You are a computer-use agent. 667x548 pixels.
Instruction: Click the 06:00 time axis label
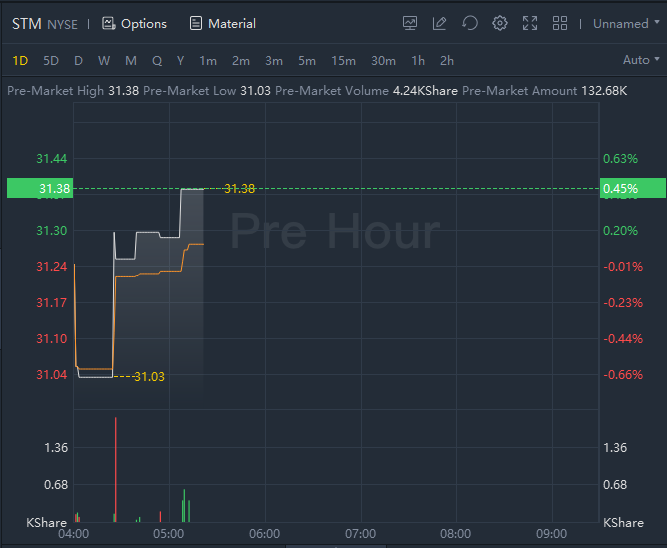265,534
